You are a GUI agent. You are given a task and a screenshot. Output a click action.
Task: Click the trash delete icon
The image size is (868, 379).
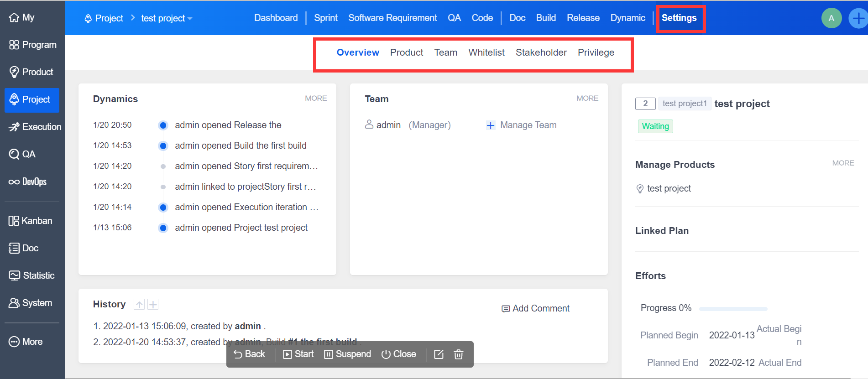point(459,354)
